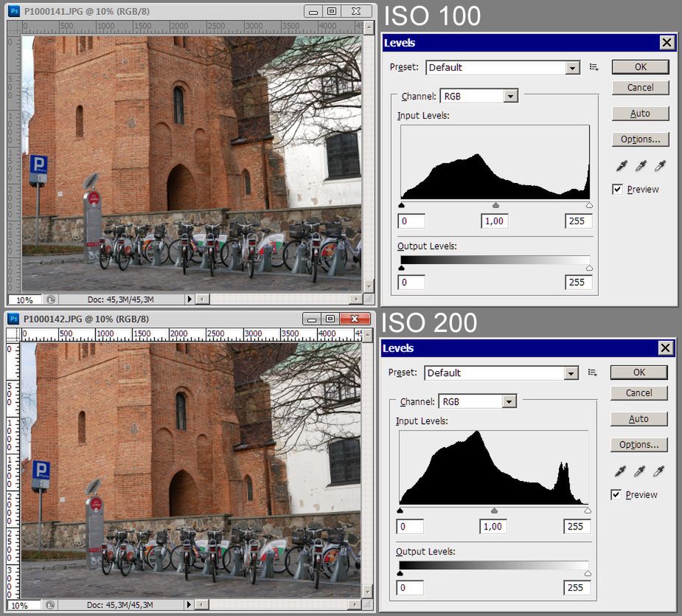Screen dimensions: 682x616
Task: Click Photoshop icon in P1000142.JPG title bar
Action: [13, 319]
